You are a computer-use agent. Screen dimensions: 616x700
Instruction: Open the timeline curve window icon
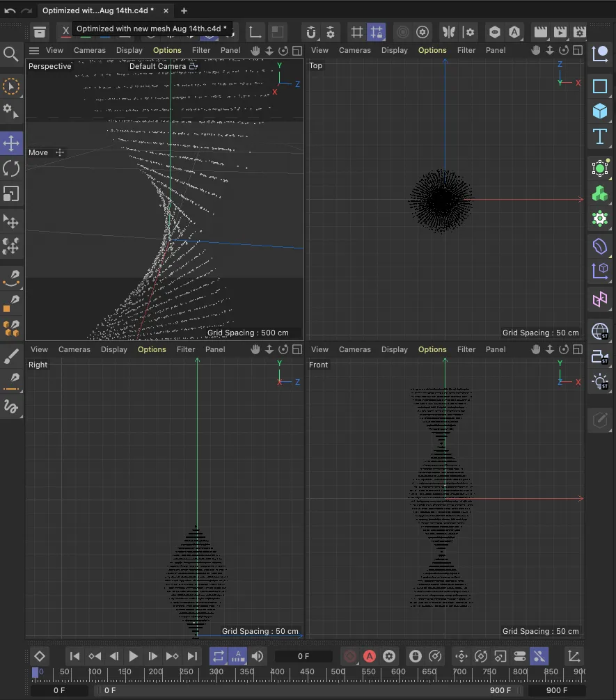tap(574, 656)
